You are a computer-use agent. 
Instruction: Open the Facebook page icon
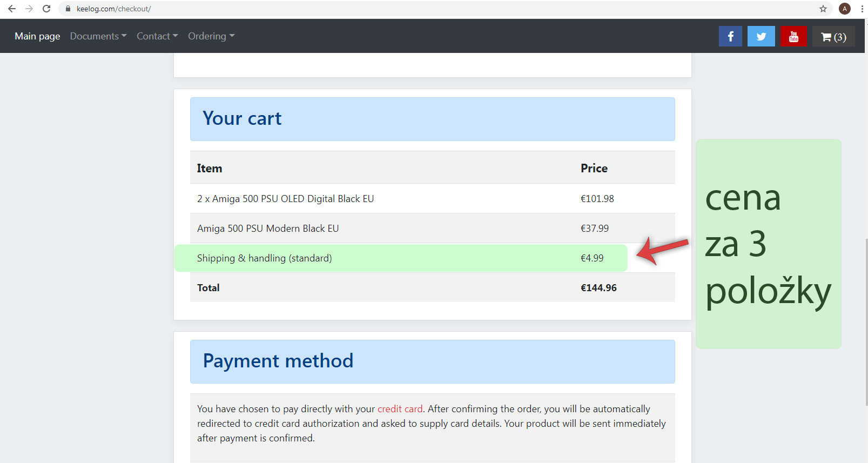coord(730,36)
